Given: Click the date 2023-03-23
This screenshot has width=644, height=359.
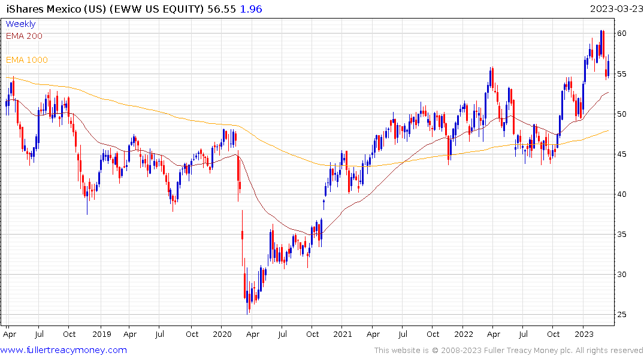Looking at the screenshot, I should (x=616, y=9).
